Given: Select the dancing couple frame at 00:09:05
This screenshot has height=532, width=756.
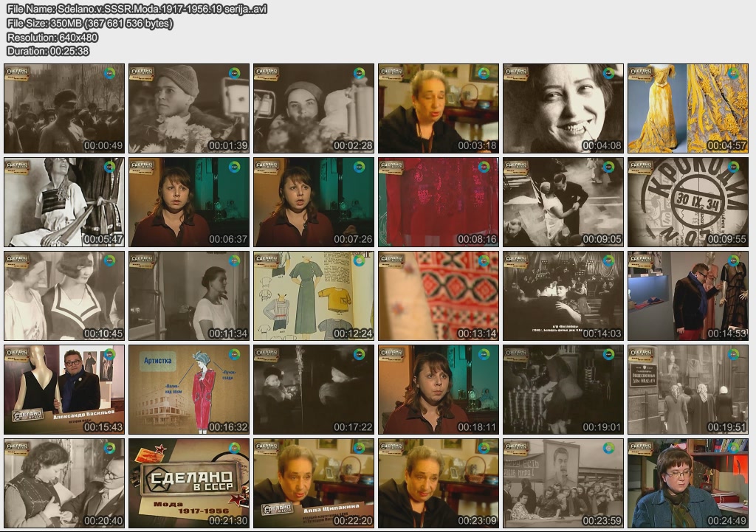Looking at the screenshot, I should coord(563,202).
